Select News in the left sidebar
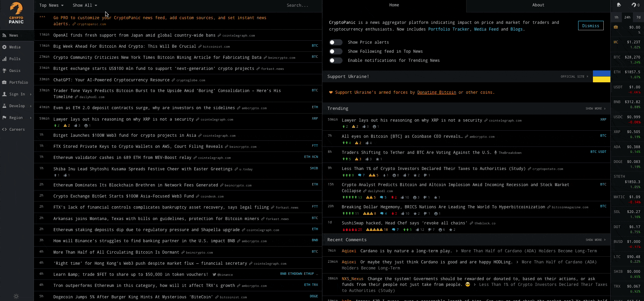Screen dimensions: 644x301 [17, 35]
